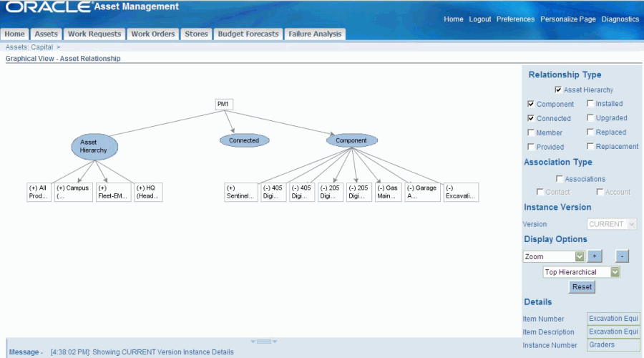644x358 pixels.
Task: Enable the Member relationship checkbox
Action: click(x=531, y=132)
